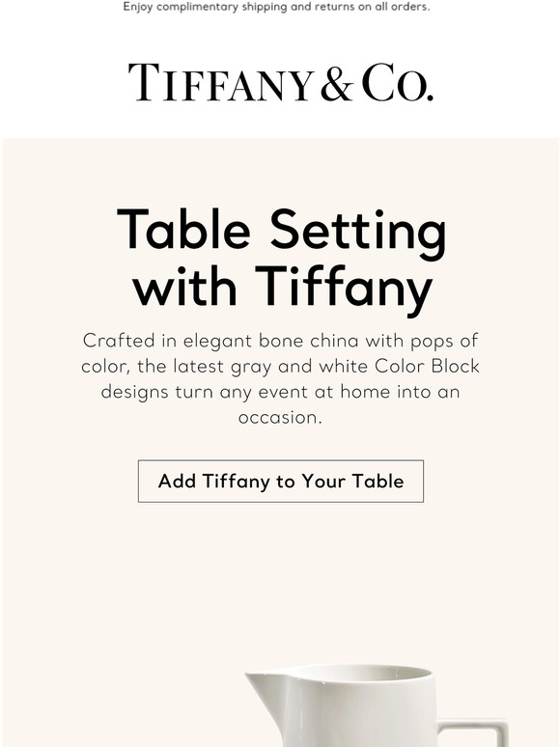Select the bone china description paragraph
The image size is (560, 747).
click(280, 378)
